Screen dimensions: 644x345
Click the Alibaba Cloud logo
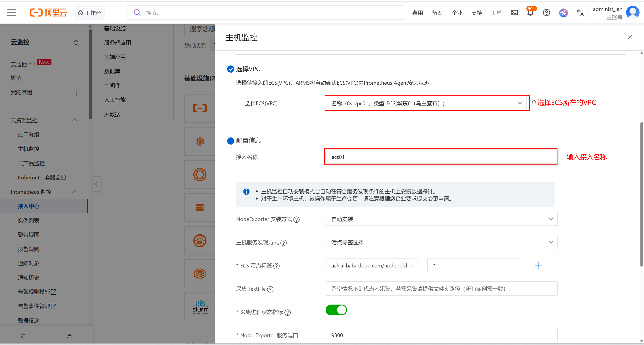tap(48, 13)
